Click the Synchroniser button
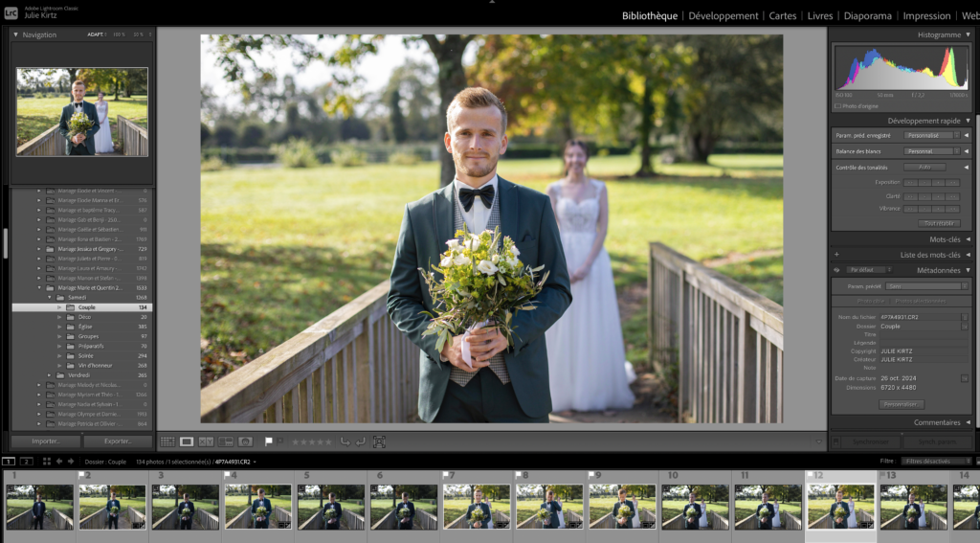 (x=870, y=441)
